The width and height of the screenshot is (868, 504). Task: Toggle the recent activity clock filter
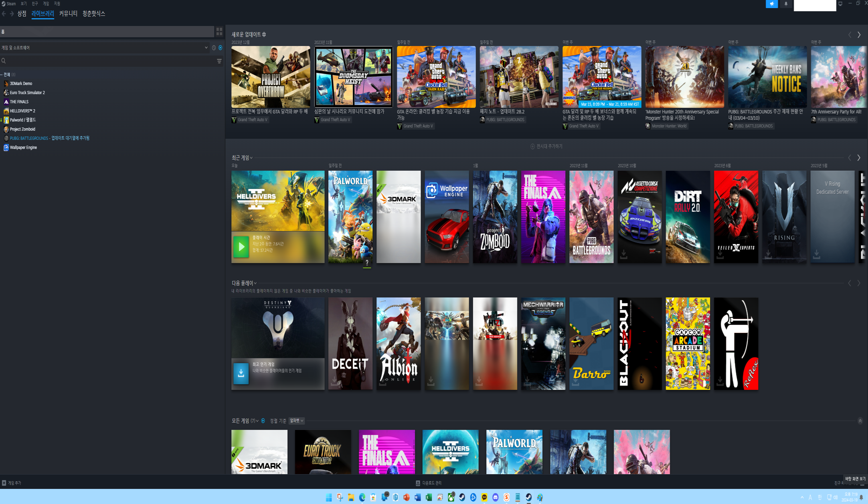214,48
